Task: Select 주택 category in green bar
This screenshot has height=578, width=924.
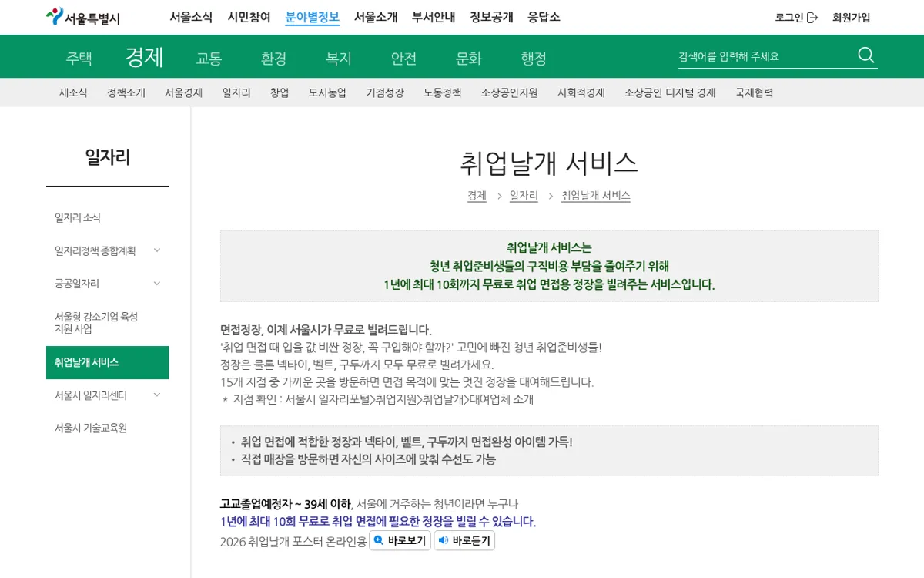Action: coord(79,58)
